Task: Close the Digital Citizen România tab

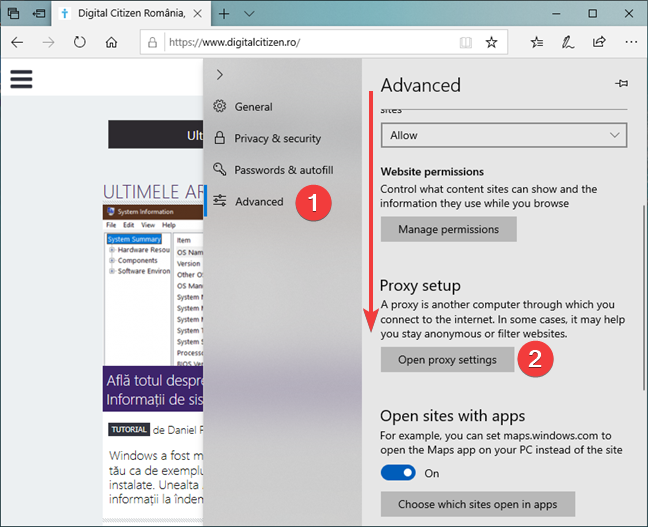Action: pyautogui.click(x=198, y=14)
